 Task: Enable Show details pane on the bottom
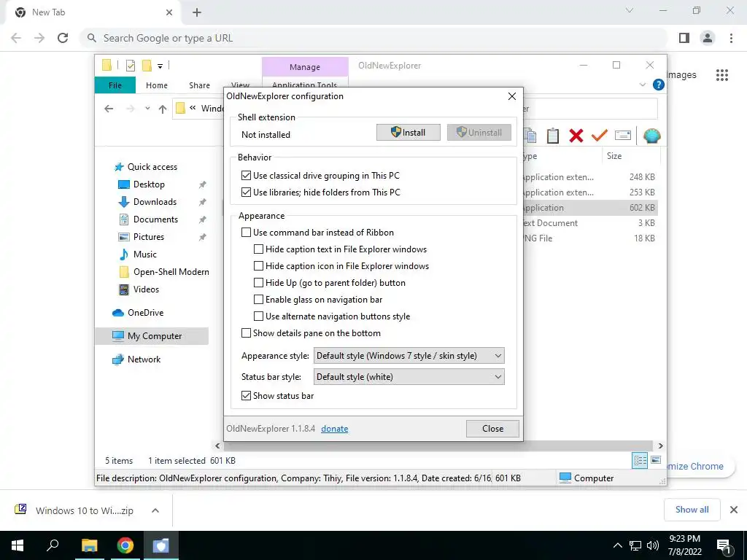point(246,332)
